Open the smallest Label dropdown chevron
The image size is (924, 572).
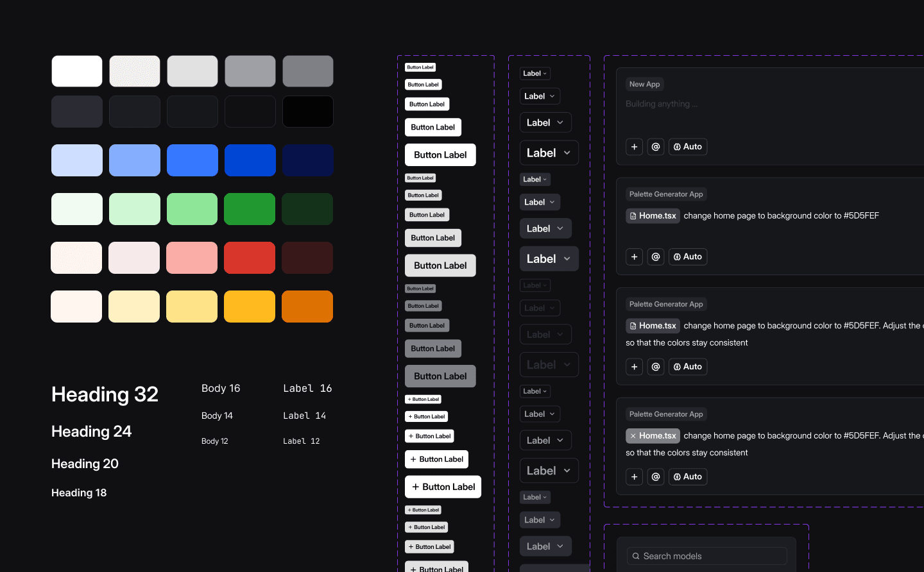point(543,73)
